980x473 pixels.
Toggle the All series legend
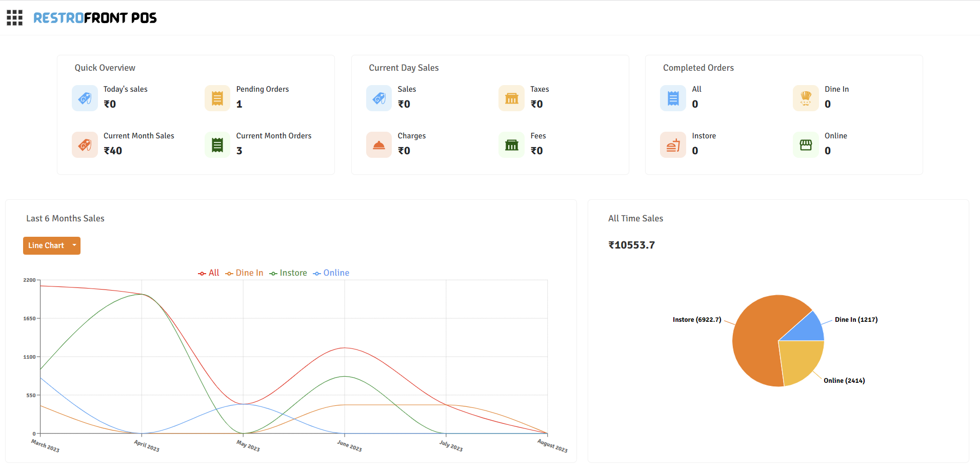pyautogui.click(x=209, y=273)
